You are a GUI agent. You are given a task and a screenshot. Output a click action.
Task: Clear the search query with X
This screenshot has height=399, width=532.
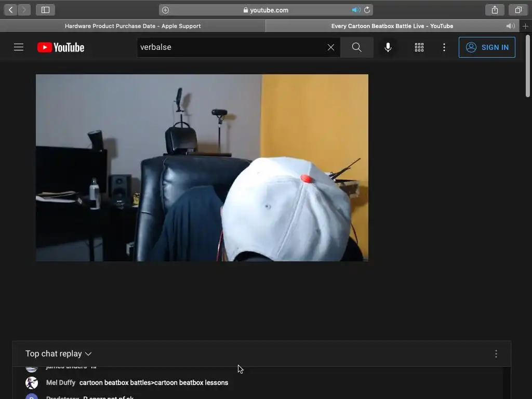pyautogui.click(x=331, y=47)
